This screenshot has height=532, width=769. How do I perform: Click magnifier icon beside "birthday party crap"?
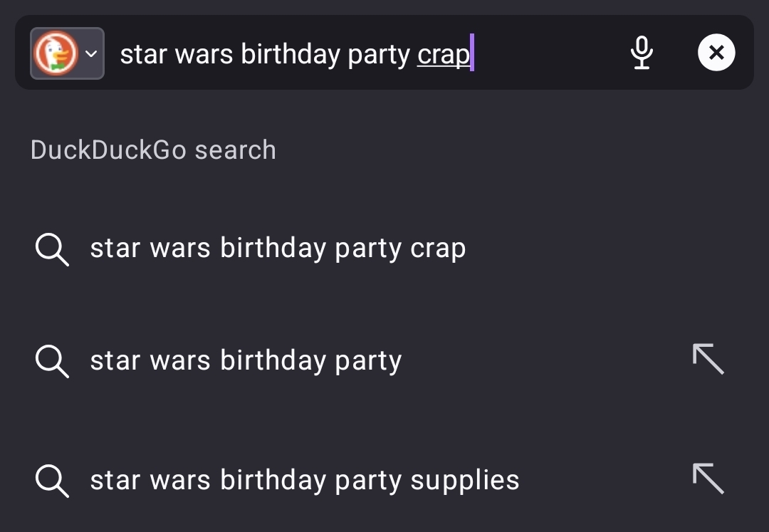coord(52,249)
